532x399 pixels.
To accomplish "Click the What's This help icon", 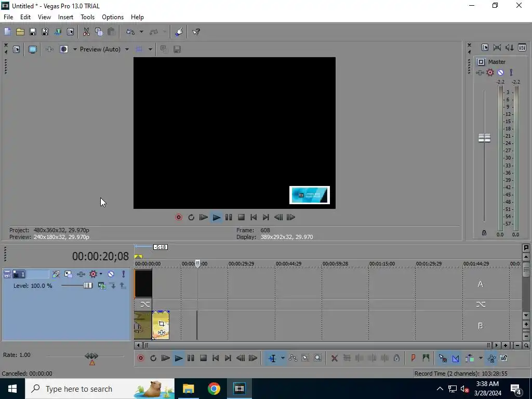I will coord(196,32).
